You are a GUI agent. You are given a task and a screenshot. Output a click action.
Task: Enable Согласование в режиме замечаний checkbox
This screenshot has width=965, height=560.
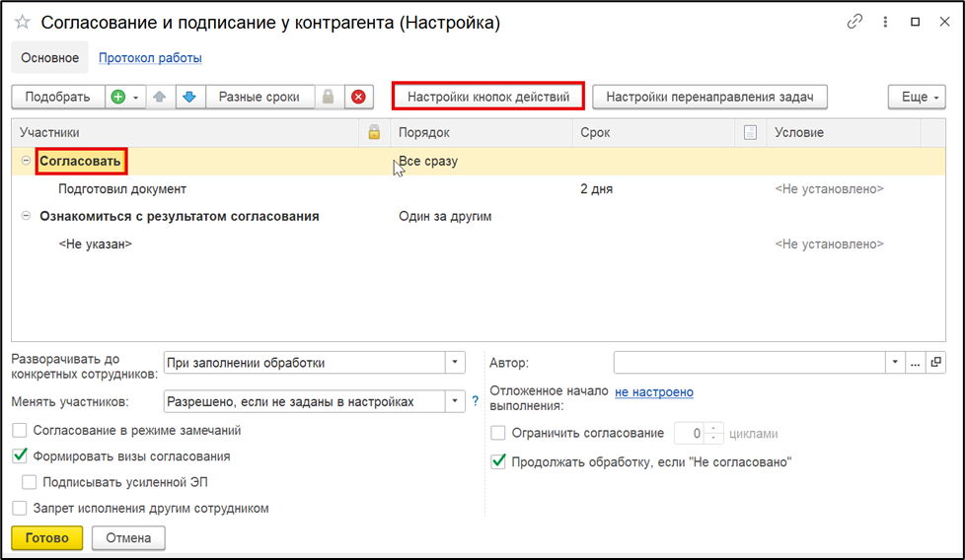[20, 430]
